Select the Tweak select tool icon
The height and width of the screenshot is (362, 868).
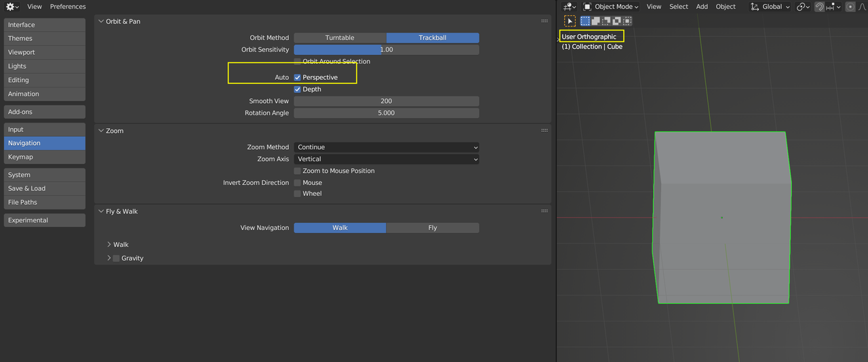pos(570,21)
